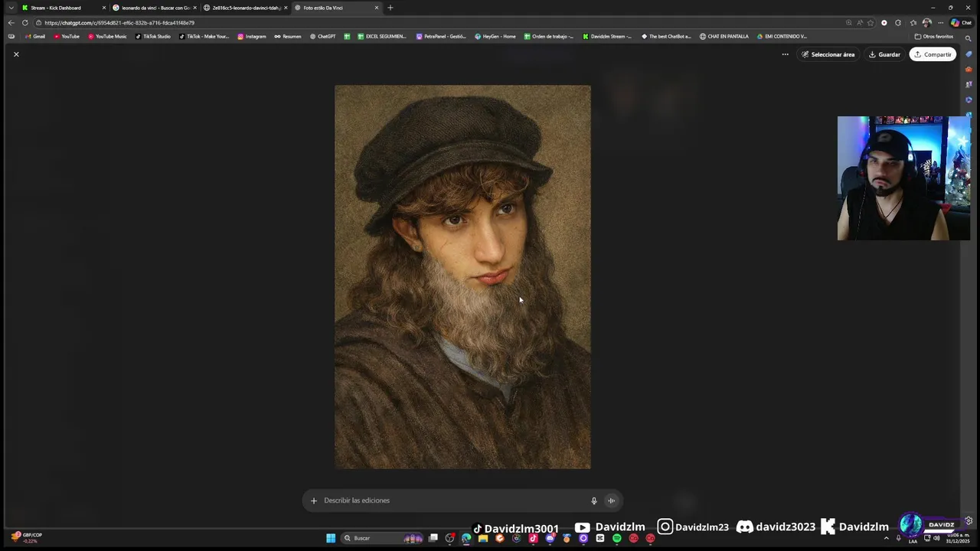This screenshot has height=551, width=980.
Task: Show hidden system tray icons
Action: pyautogui.click(x=887, y=538)
